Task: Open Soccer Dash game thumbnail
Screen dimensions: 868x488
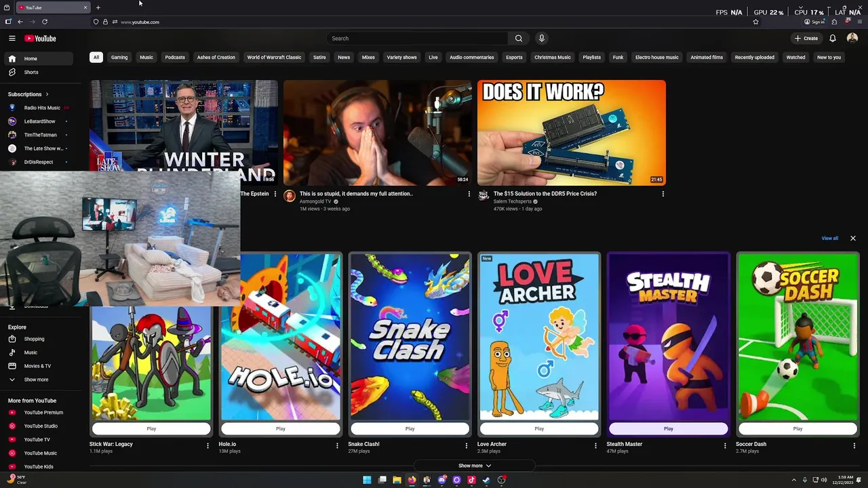Action: [797, 337]
